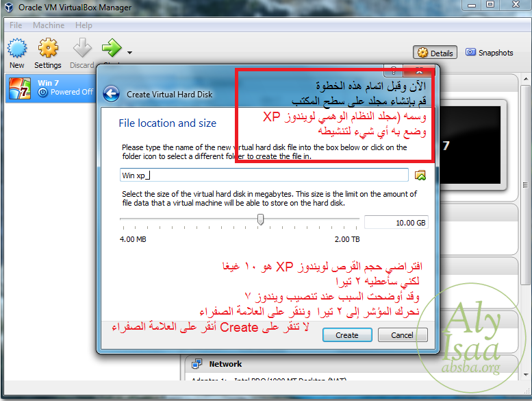
Task: Toggle the Snapshots view button
Action: [x=489, y=53]
